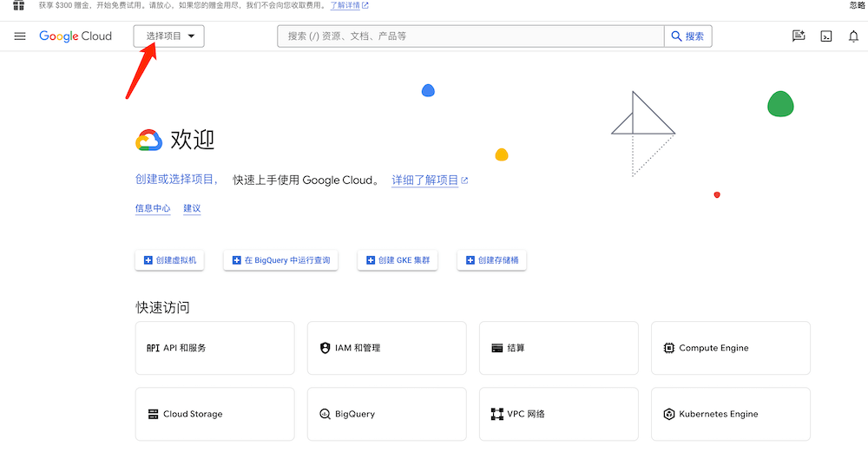Viewport: 868px width, 459px height.
Task: Open the Compute Engine quick access card
Action: 730,348
